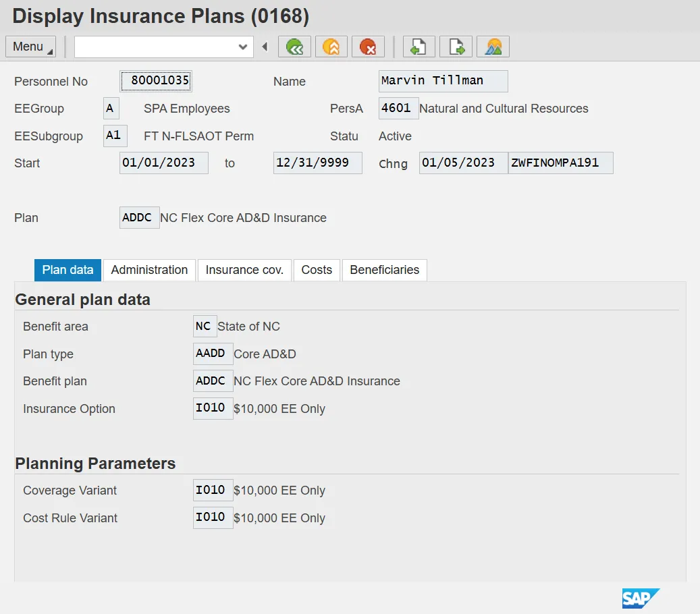Click the EESubgroup field A1

point(115,136)
